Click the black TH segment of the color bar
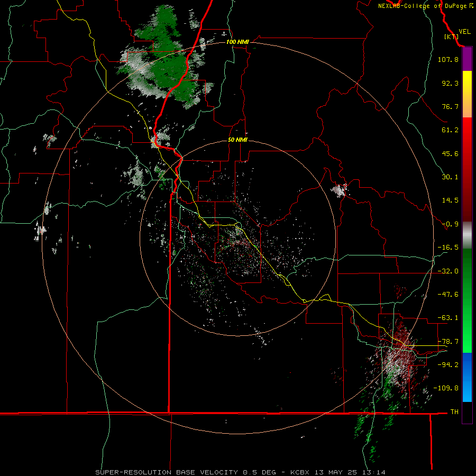Image resolution: width=476 pixels, height=476 pixels. click(x=467, y=412)
